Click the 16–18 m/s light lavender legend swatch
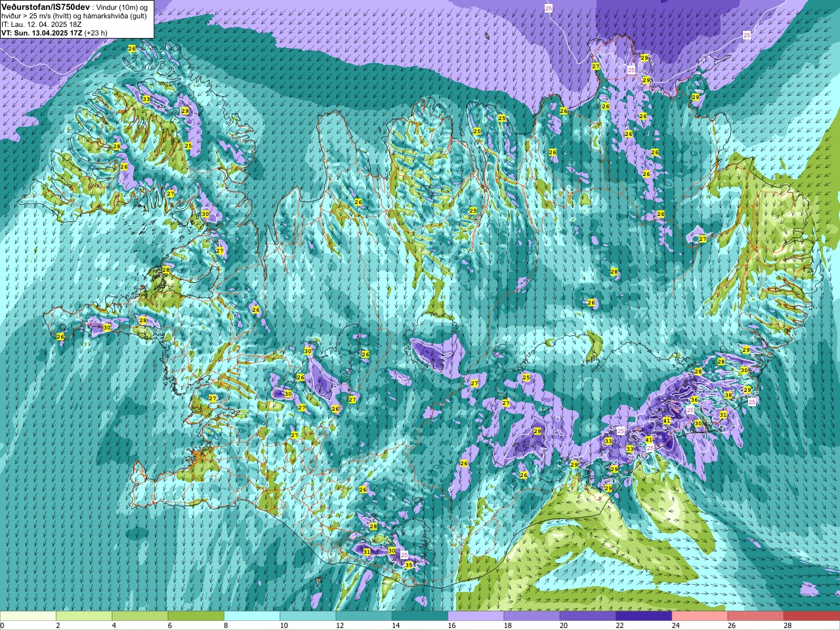 click(x=476, y=616)
